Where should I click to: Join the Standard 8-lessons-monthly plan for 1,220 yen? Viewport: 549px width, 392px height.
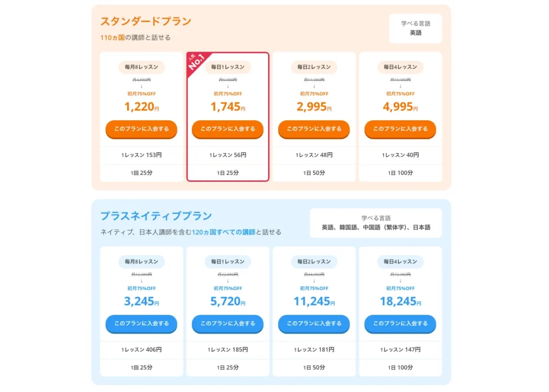[141, 129]
